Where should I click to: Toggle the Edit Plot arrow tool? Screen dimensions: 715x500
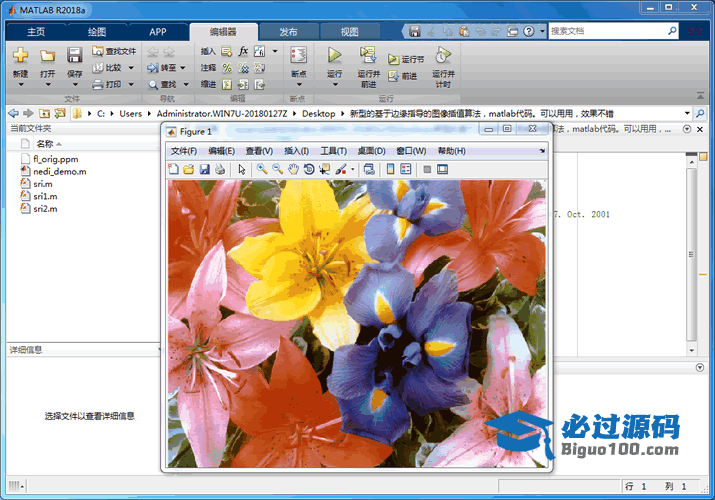pyautogui.click(x=242, y=170)
